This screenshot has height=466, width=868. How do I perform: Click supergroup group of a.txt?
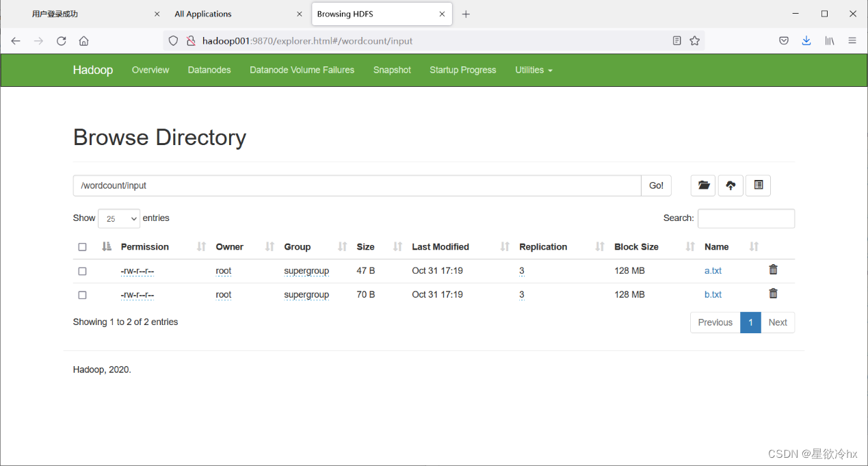coord(306,271)
